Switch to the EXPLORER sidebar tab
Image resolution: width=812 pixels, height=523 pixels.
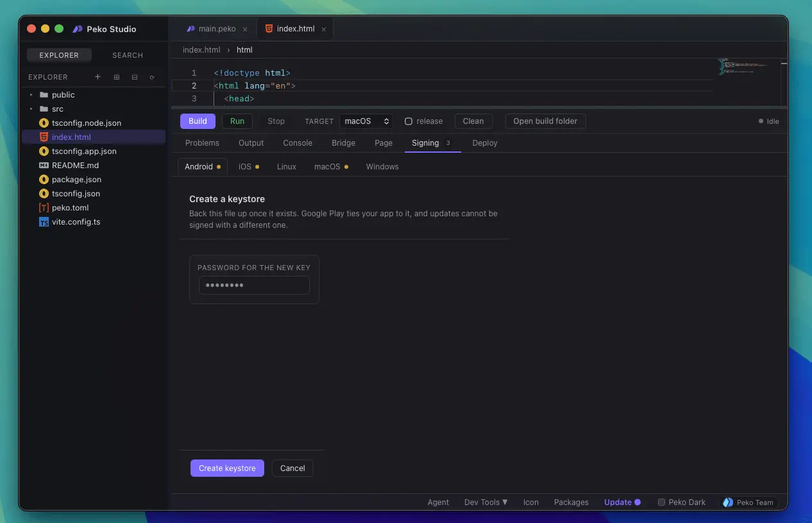[x=59, y=55]
